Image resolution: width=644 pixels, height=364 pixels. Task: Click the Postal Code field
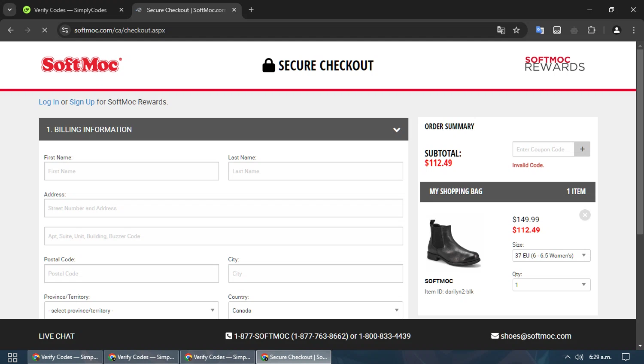131,273
